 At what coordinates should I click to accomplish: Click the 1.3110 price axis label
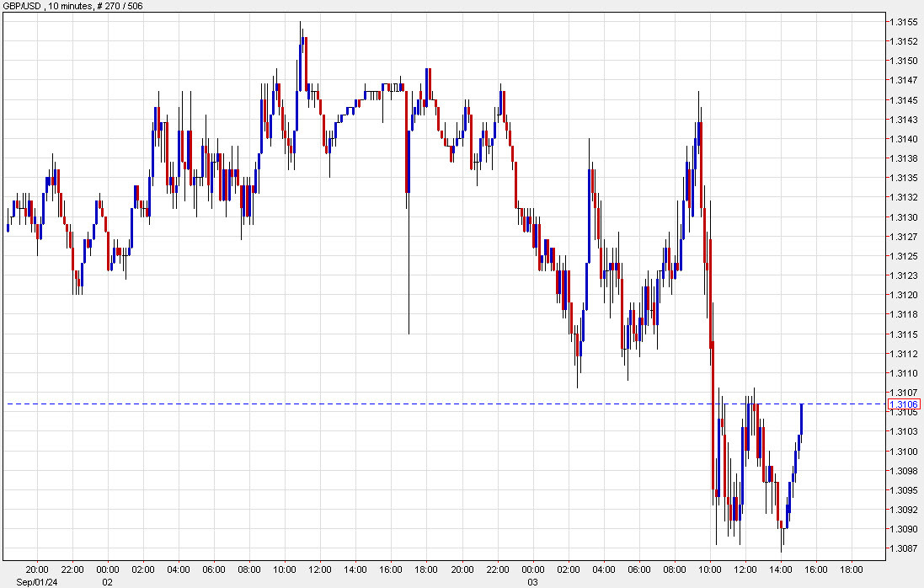click(904, 373)
